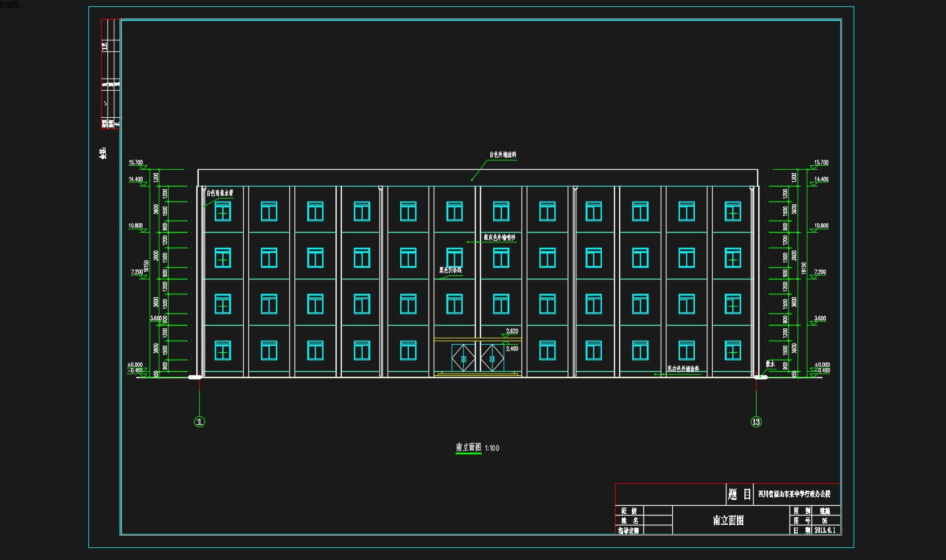This screenshot has height=560, width=946.
Task: Click the 图号 label in the title block
Action: [x=802, y=521]
